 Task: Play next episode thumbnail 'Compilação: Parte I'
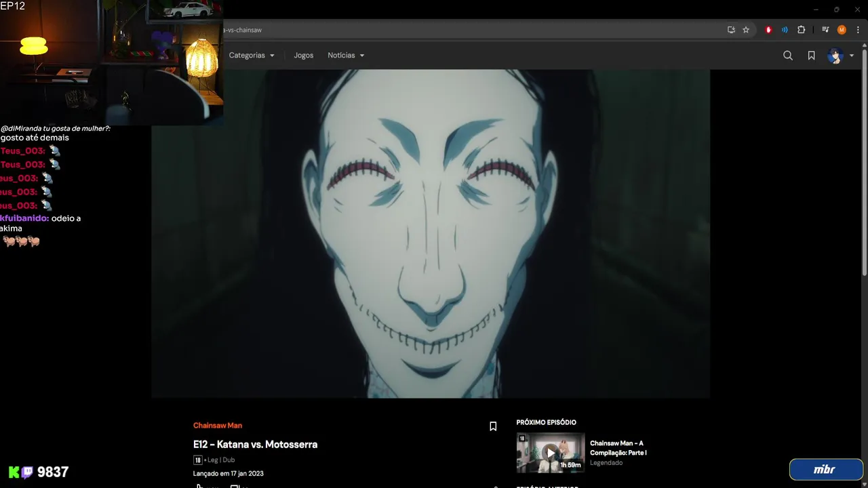click(x=551, y=452)
